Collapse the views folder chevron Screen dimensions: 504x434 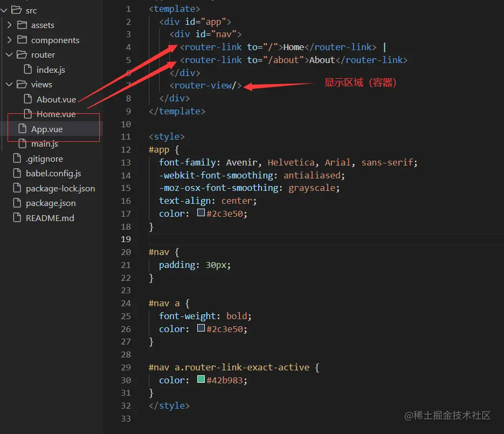9,85
